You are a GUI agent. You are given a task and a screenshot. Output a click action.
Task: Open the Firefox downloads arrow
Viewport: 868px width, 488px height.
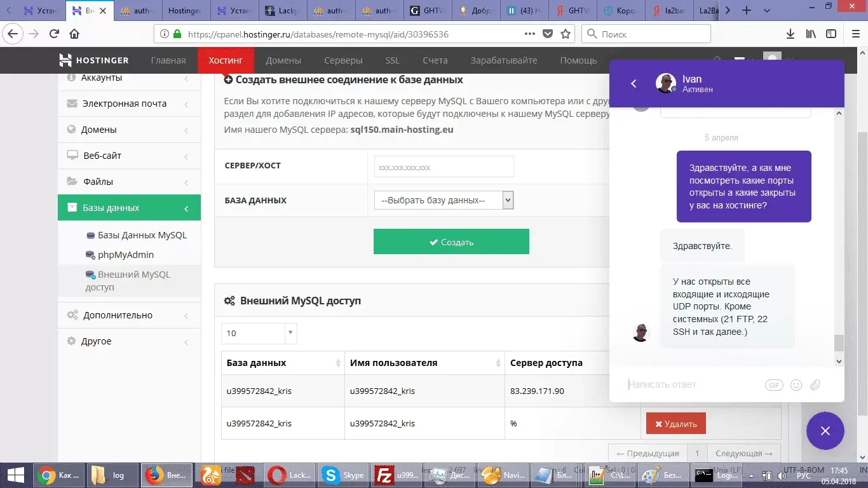coord(790,34)
